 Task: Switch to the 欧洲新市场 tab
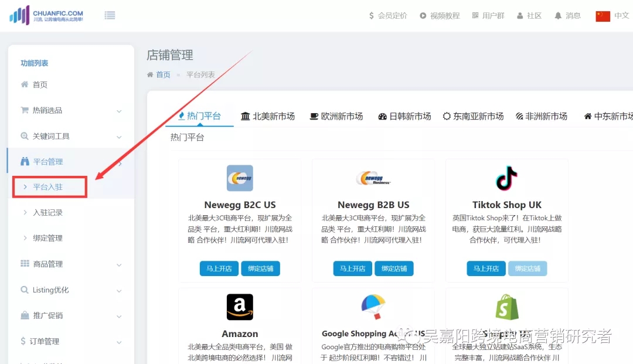pos(336,116)
